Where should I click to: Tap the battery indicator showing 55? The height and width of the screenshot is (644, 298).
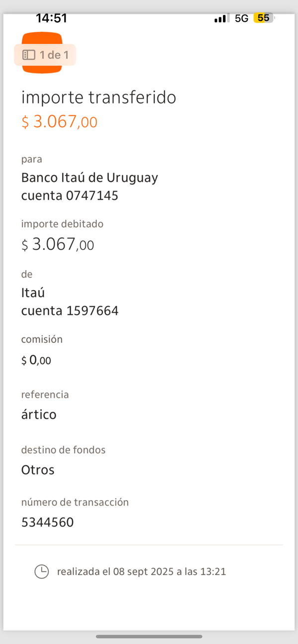click(264, 18)
